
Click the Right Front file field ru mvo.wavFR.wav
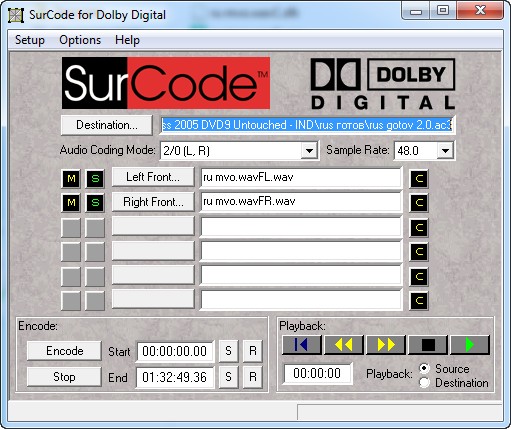click(301, 202)
